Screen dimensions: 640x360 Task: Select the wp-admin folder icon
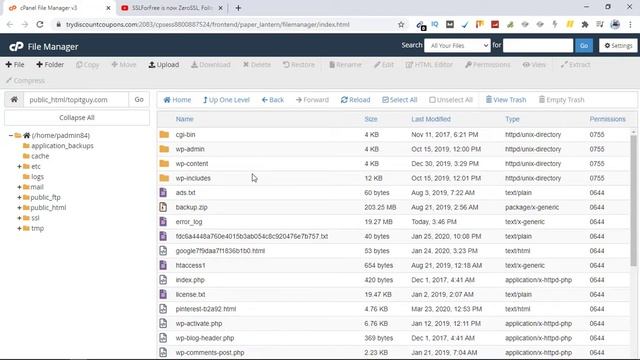pos(164,149)
